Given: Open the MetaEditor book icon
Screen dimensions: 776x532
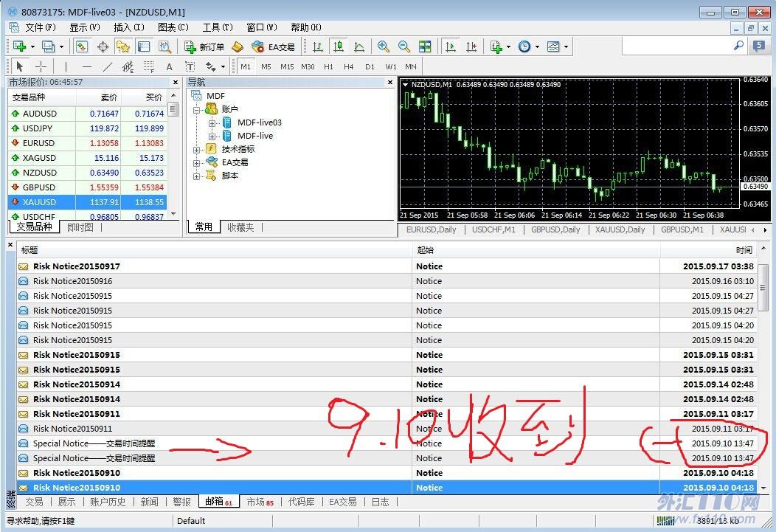Looking at the screenshot, I should click(238, 46).
